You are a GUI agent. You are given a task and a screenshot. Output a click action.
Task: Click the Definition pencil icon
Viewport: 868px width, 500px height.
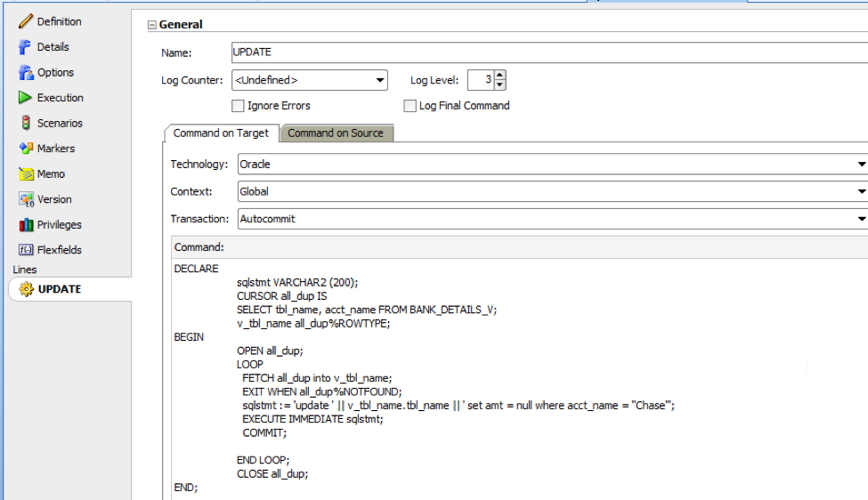click(x=26, y=21)
